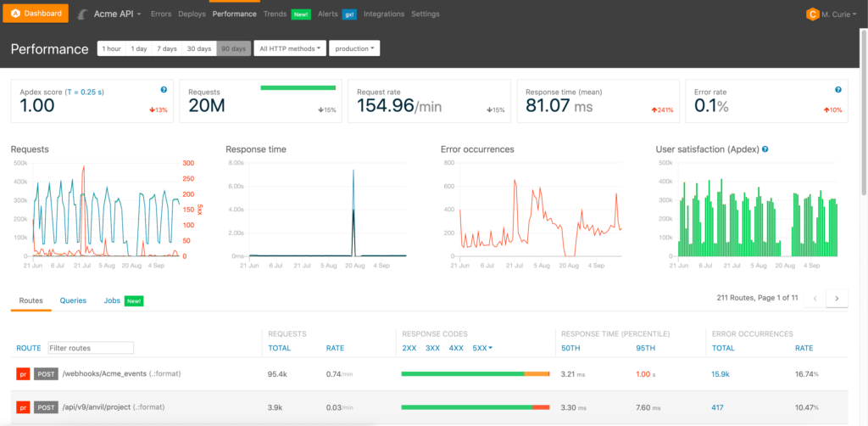The height and width of the screenshot is (426, 868).
Task: Sort routes by the 95TH percentile column
Action: pyautogui.click(x=645, y=348)
